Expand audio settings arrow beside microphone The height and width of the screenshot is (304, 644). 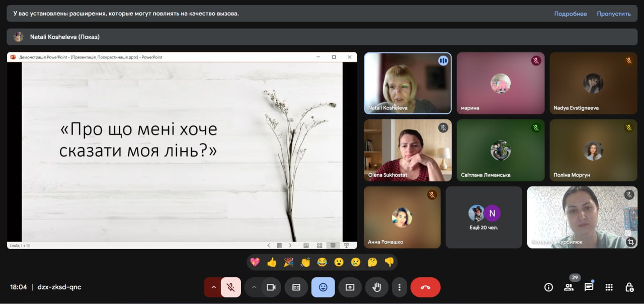pyautogui.click(x=213, y=287)
